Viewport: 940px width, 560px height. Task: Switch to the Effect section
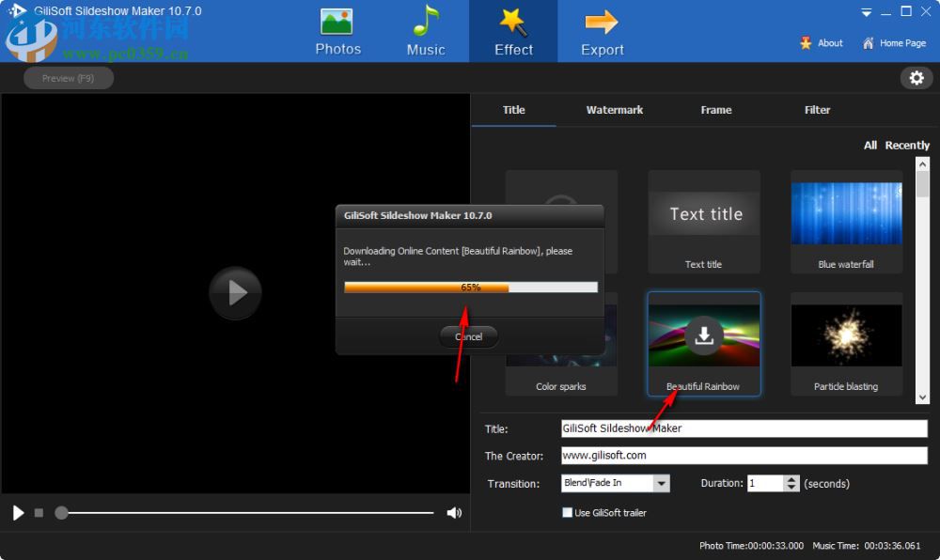click(x=513, y=31)
